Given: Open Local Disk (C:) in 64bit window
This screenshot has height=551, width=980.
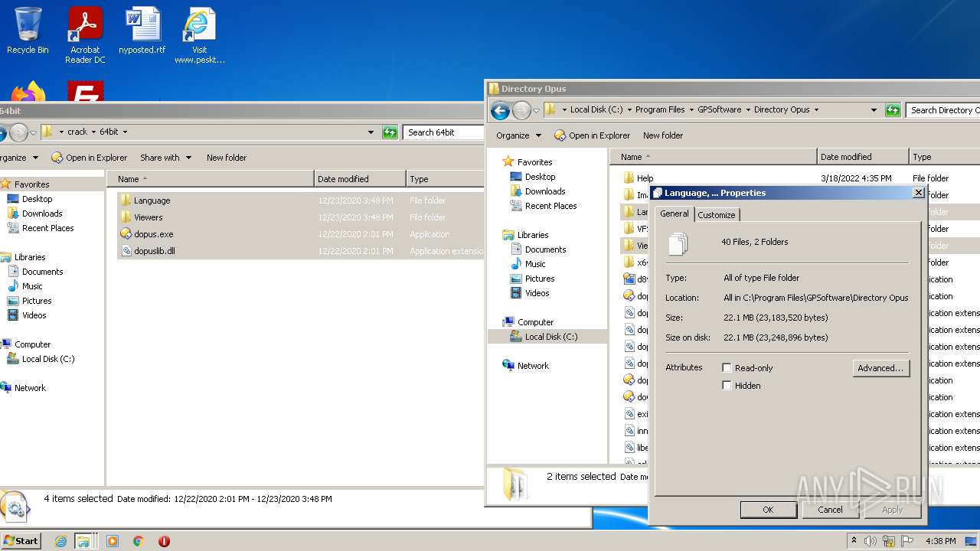Looking at the screenshot, I should click(47, 359).
